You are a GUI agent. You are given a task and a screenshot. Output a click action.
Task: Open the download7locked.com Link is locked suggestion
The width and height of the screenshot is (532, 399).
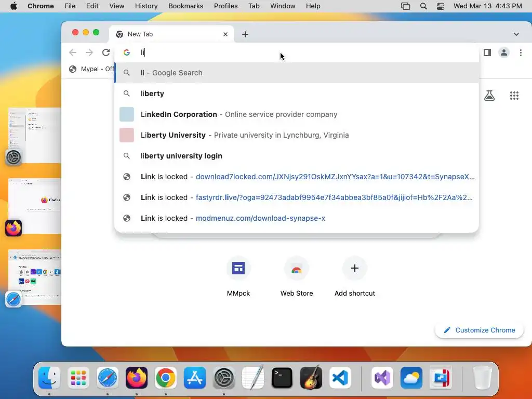click(297, 177)
